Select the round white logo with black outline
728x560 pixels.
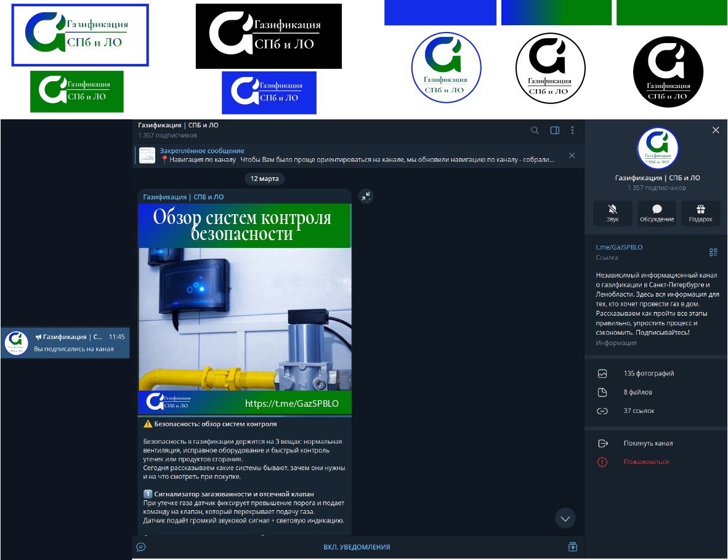click(551, 68)
